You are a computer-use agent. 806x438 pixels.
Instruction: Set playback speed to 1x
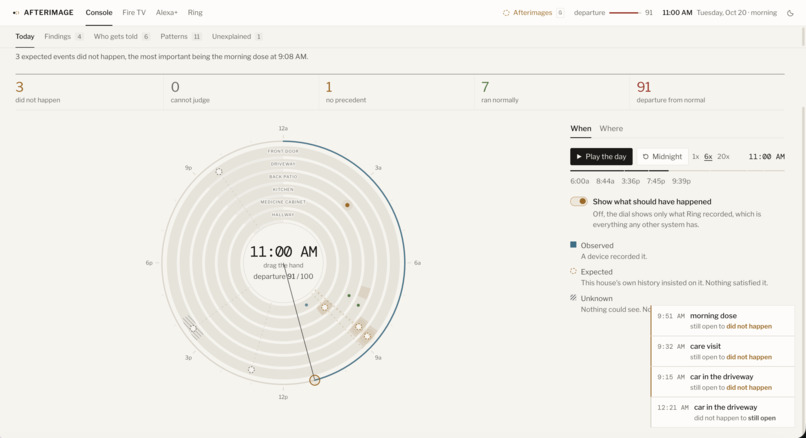click(695, 156)
